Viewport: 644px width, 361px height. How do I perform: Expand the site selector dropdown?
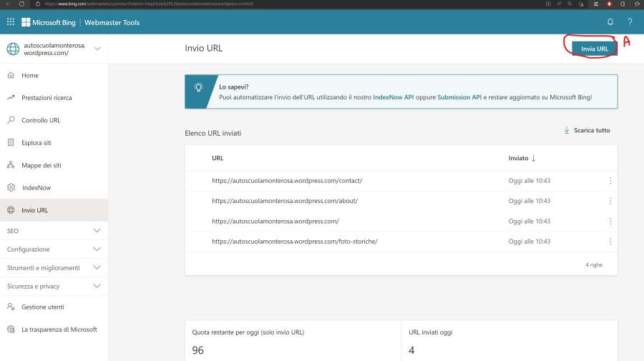(97, 49)
